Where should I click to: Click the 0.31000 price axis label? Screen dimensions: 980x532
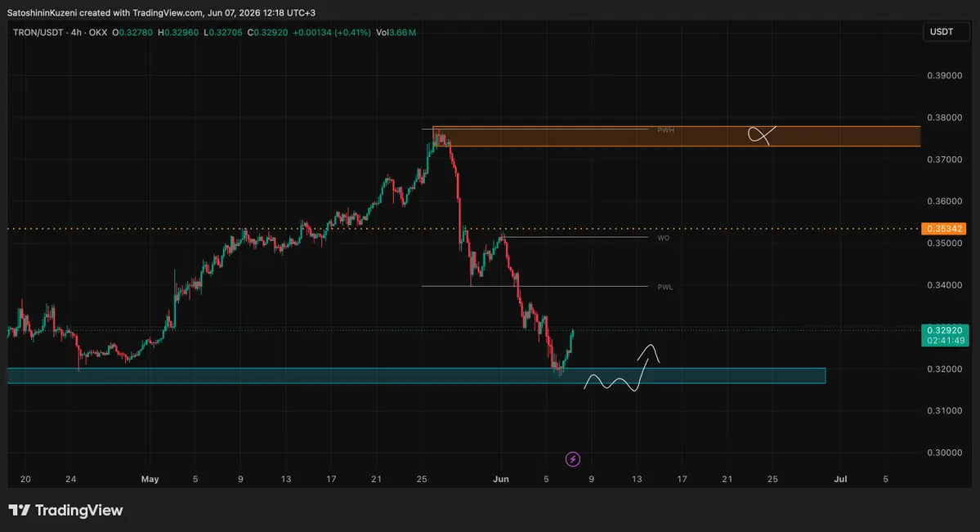pos(944,411)
